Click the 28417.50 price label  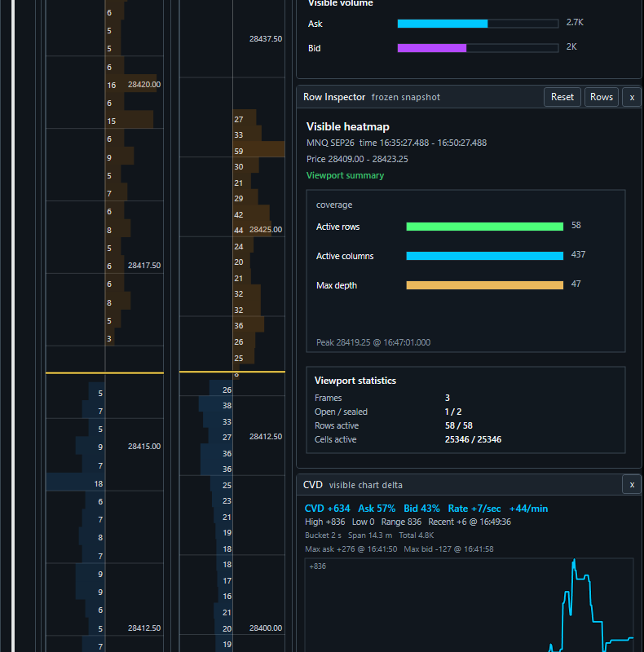pyautogui.click(x=144, y=266)
